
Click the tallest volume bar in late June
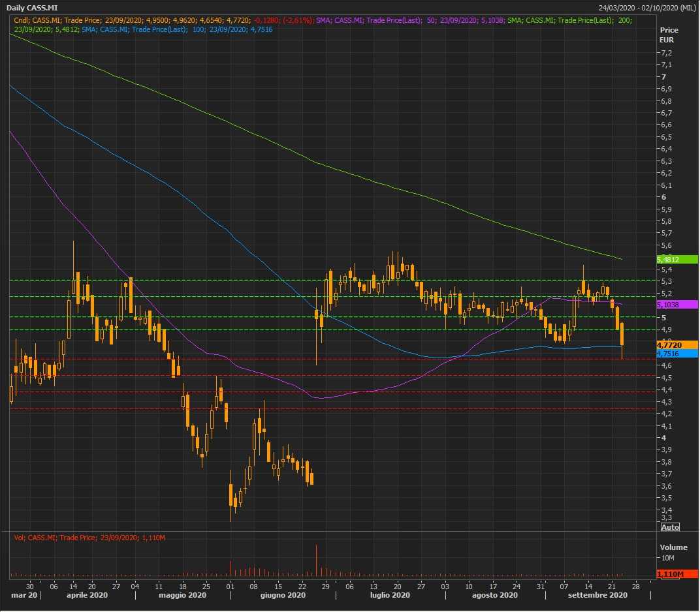(x=316, y=561)
